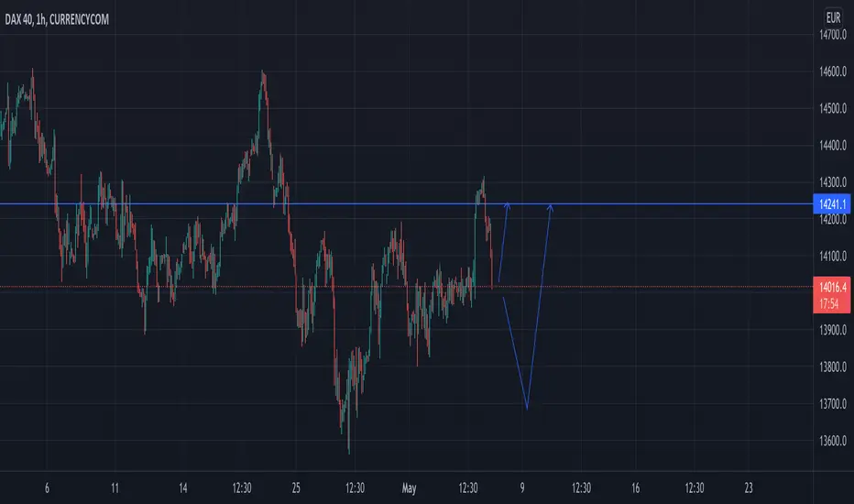Screen dimensions: 854x504
Task: Click the 13700.0 price axis label
Action: point(833,404)
